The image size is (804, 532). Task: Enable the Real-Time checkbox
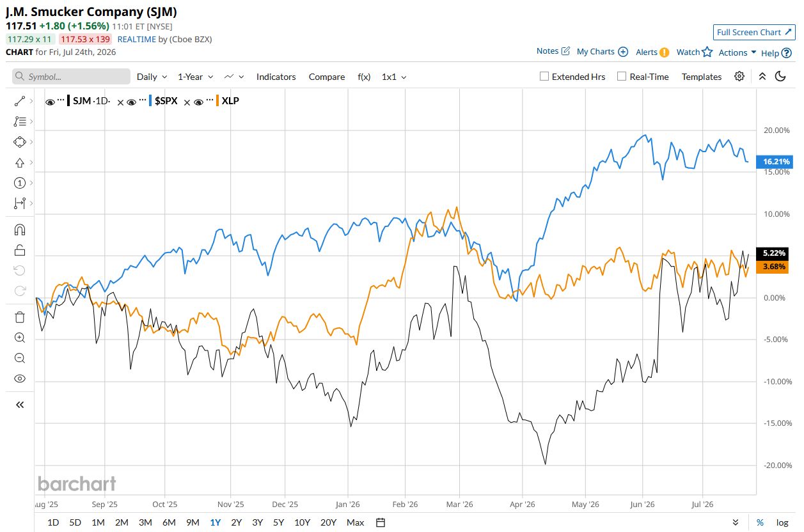[x=622, y=76]
